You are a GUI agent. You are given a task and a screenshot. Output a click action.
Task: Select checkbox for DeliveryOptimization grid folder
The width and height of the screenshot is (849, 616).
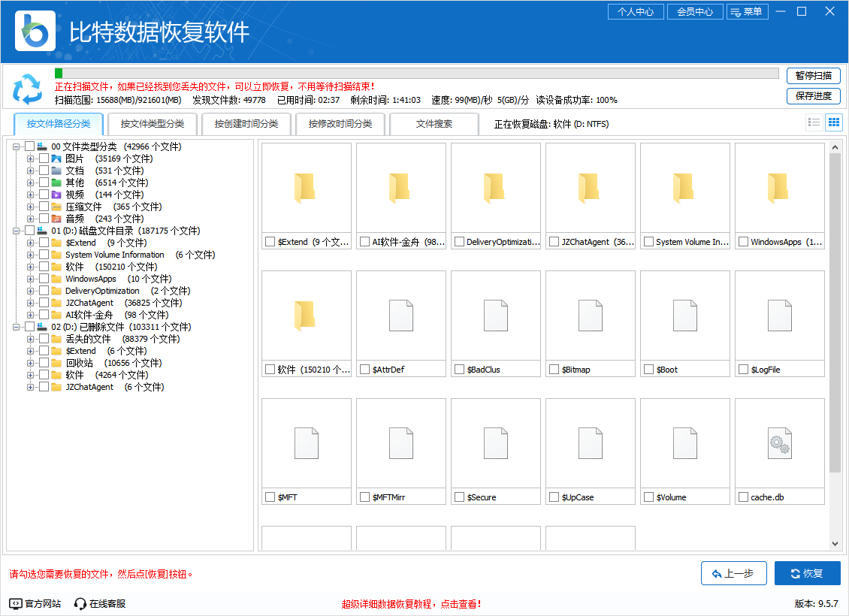(x=459, y=241)
